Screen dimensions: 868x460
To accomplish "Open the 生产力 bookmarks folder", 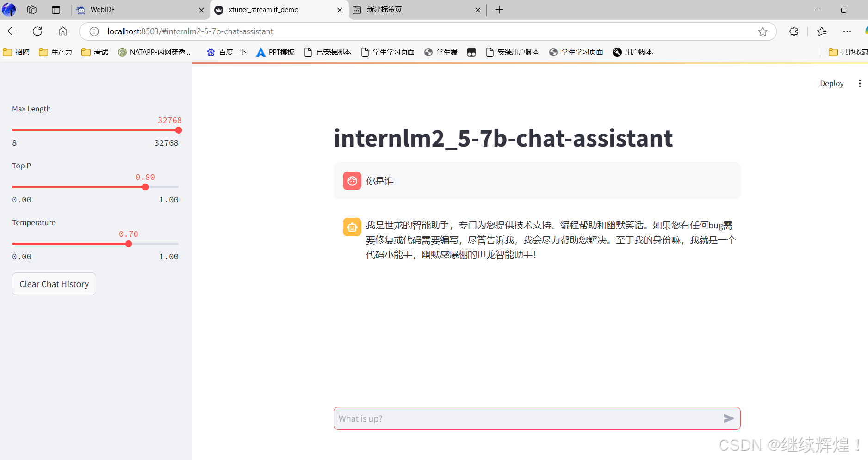I will point(55,52).
